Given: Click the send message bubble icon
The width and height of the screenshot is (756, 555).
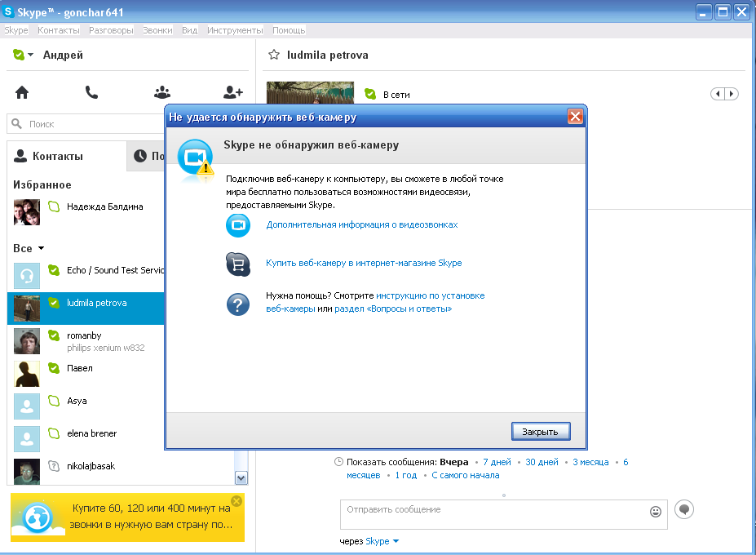Looking at the screenshot, I should [685, 510].
